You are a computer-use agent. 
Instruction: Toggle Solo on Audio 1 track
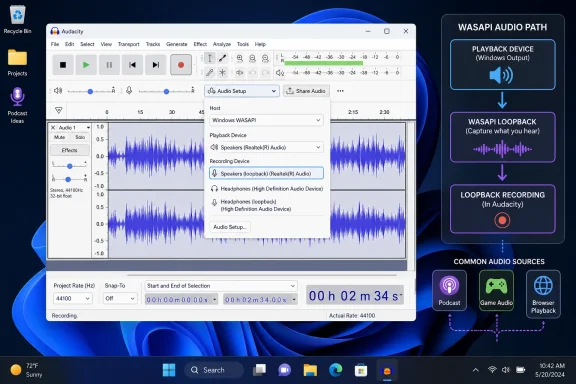[x=80, y=137]
